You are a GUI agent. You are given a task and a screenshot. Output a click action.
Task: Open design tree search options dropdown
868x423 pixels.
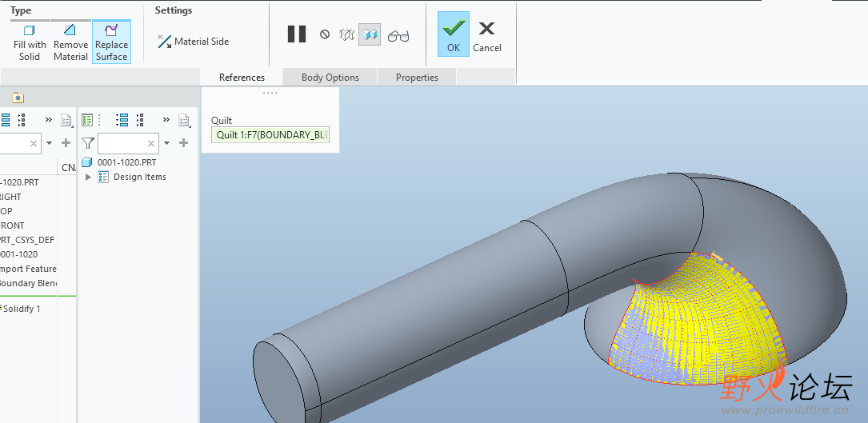coord(167,143)
